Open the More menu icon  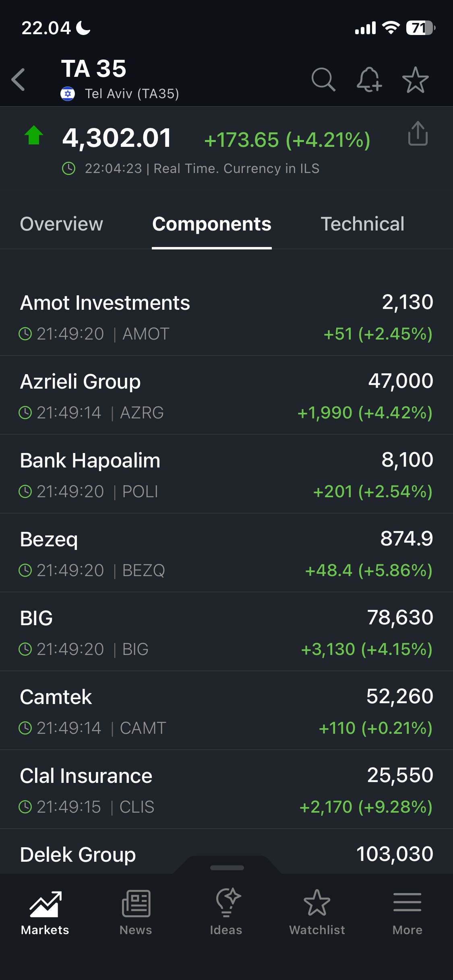[x=407, y=912]
